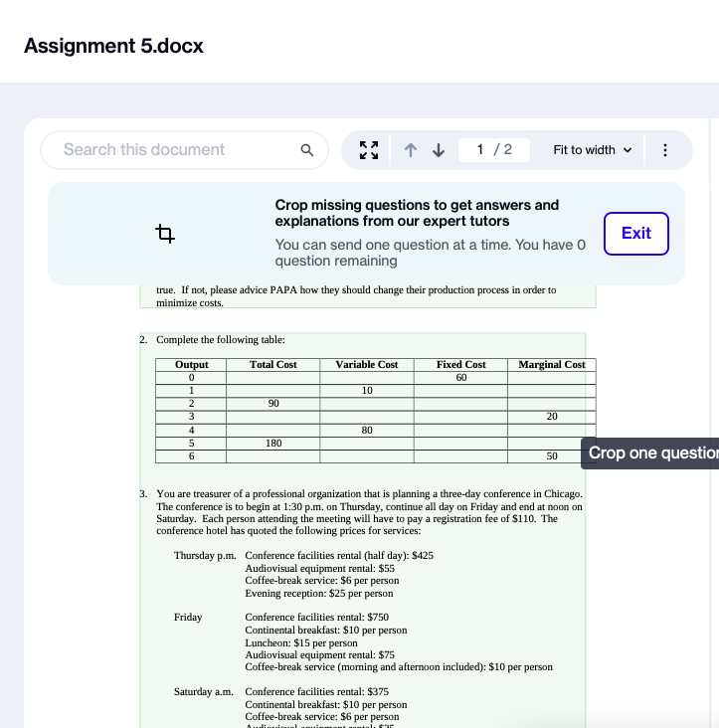Click the 'Crop one question' tooltip
The width and height of the screenshot is (719, 728).
(649, 453)
